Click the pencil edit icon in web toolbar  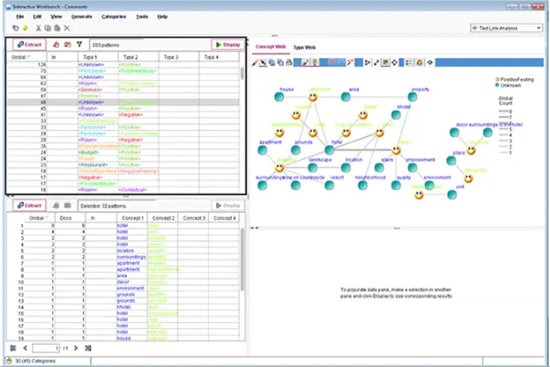pyautogui.click(x=255, y=62)
